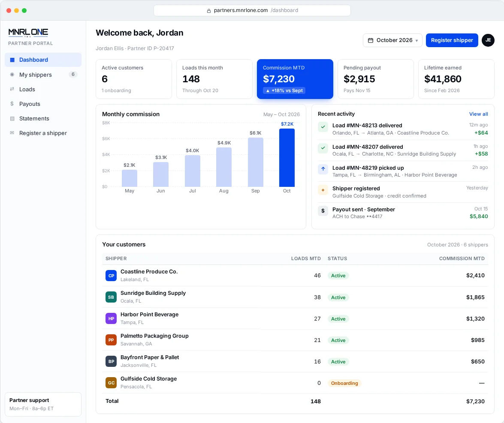Click the Oct bar in commission chart
Image resolution: width=504 pixels, height=423 pixels.
point(287,158)
